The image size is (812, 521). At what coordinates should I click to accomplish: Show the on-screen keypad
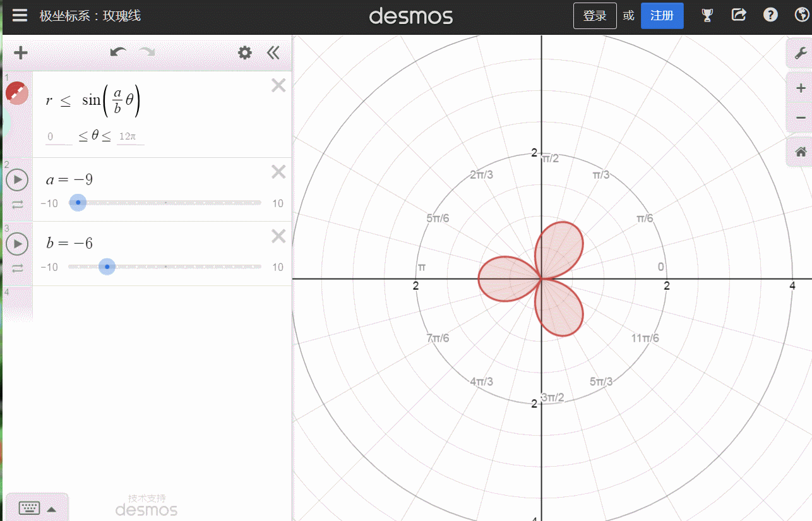(x=37, y=508)
